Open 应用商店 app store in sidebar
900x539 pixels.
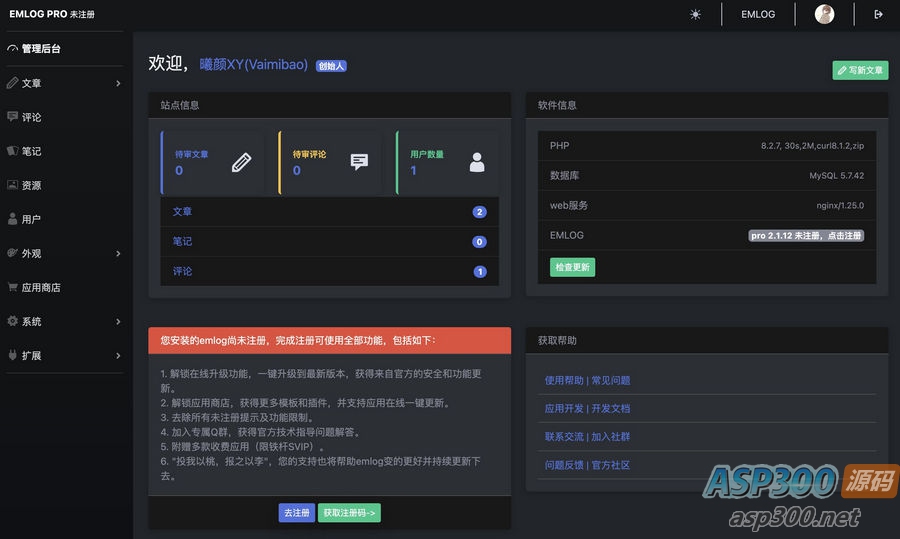click(41, 287)
